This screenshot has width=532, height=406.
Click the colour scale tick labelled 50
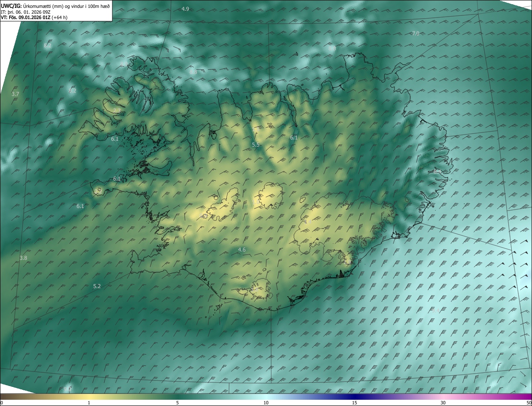[529, 403]
